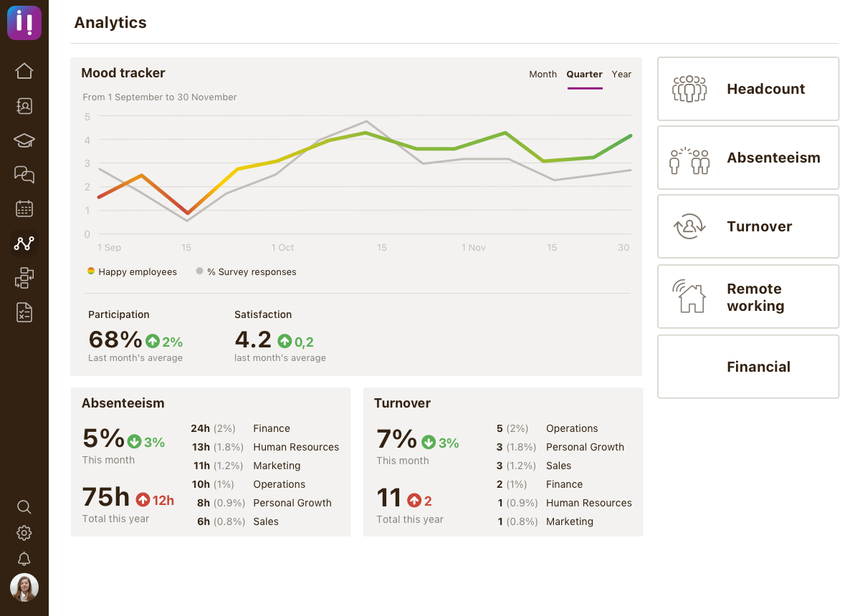This screenshot has height=616, width=860.
Task: Switch Mood tracker to the Month tab
Action: tap(543, 74)
